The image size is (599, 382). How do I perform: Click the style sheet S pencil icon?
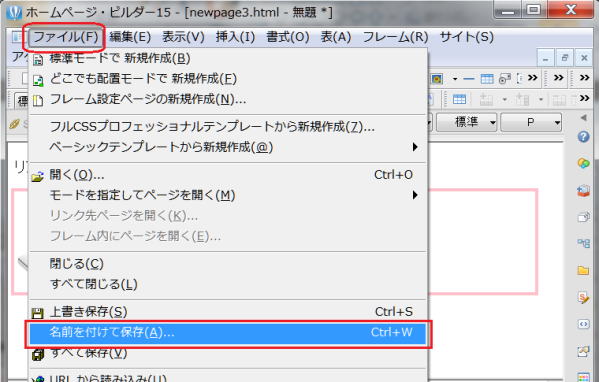(583, 297)
